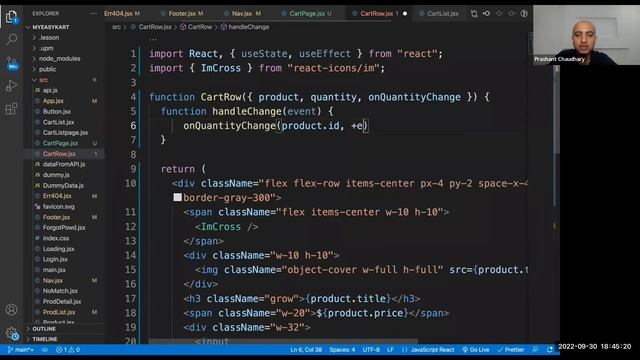Click the CartRow function breadcrumb
This screenshot has width=640, height=360.
[196, 27]
